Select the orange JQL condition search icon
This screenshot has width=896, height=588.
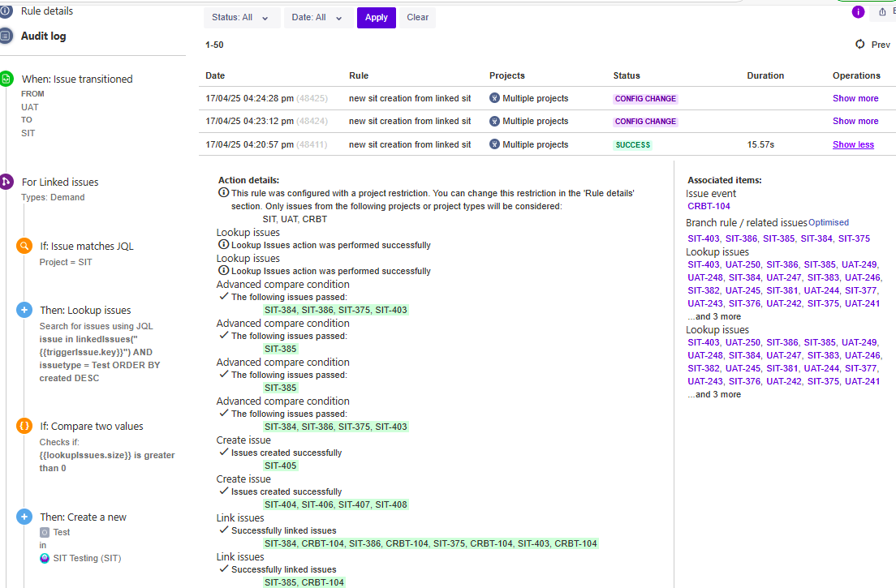[x=24, y=246]
